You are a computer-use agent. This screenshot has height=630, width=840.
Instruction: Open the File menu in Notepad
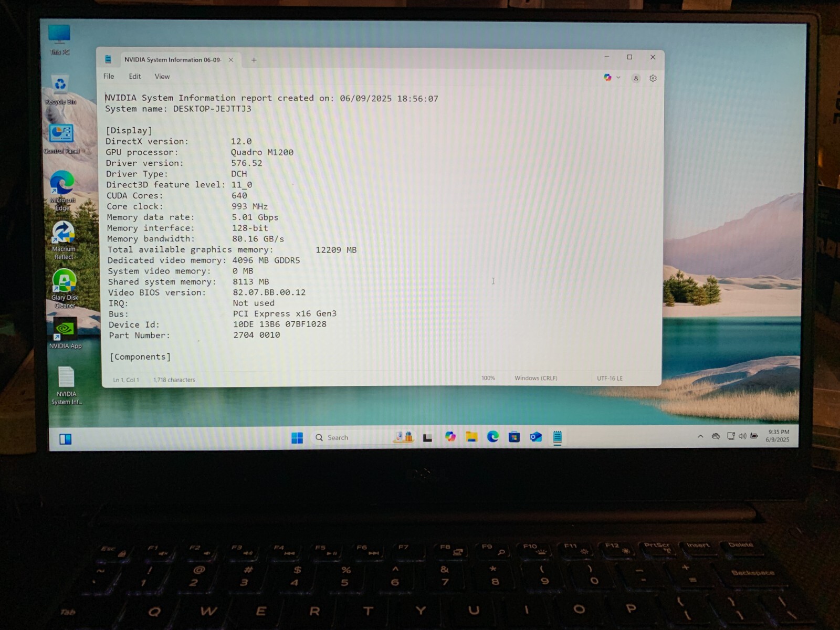(109, 76)
